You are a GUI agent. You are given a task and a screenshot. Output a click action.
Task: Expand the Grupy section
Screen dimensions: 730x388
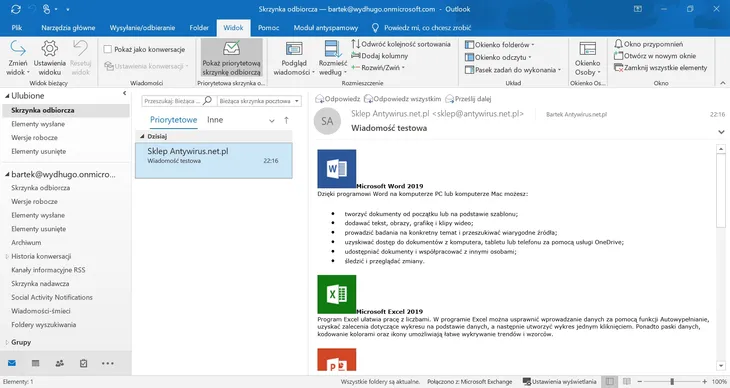coord(7,342)
